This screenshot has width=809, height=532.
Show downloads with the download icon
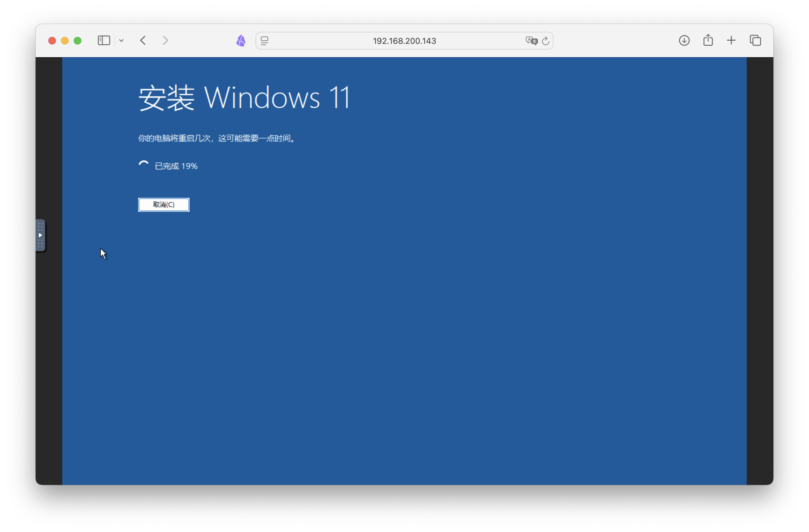pos(684,40)
